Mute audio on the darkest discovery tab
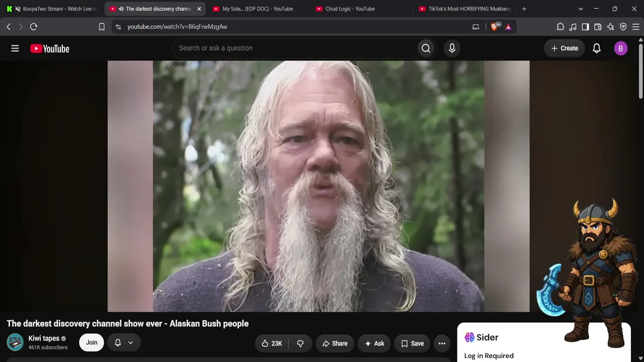 pyautogui.click(x=121, y=9)
